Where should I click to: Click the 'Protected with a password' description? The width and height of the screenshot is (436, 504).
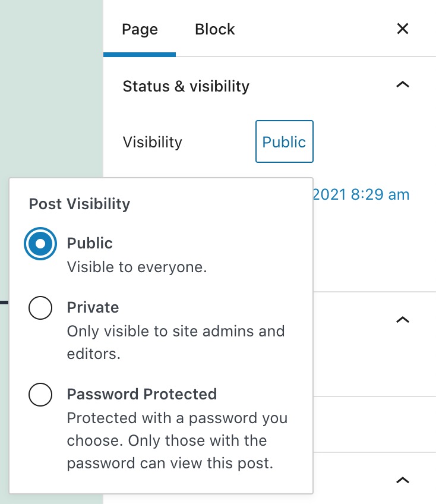click(x=177, y=440)
